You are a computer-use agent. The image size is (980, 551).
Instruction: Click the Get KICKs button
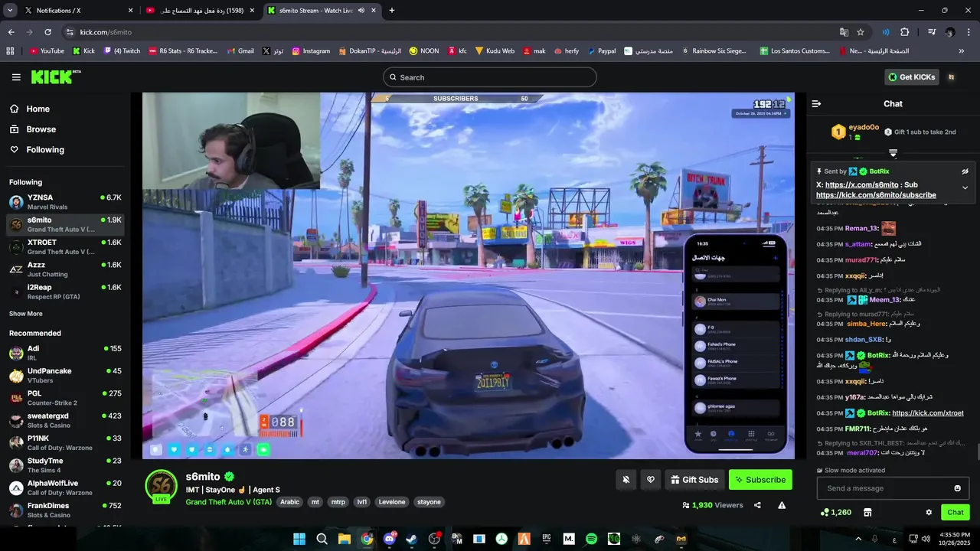click(x=912, y=77)
